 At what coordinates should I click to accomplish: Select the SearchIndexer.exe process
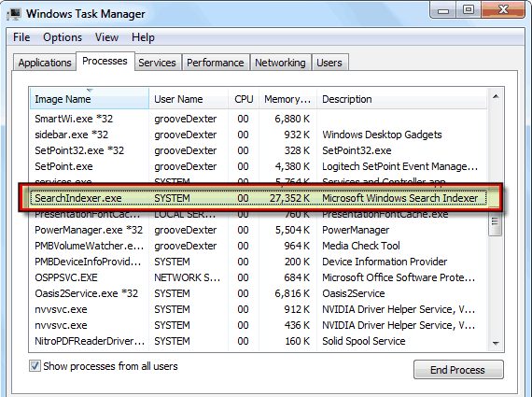click(x=259, y=198)
